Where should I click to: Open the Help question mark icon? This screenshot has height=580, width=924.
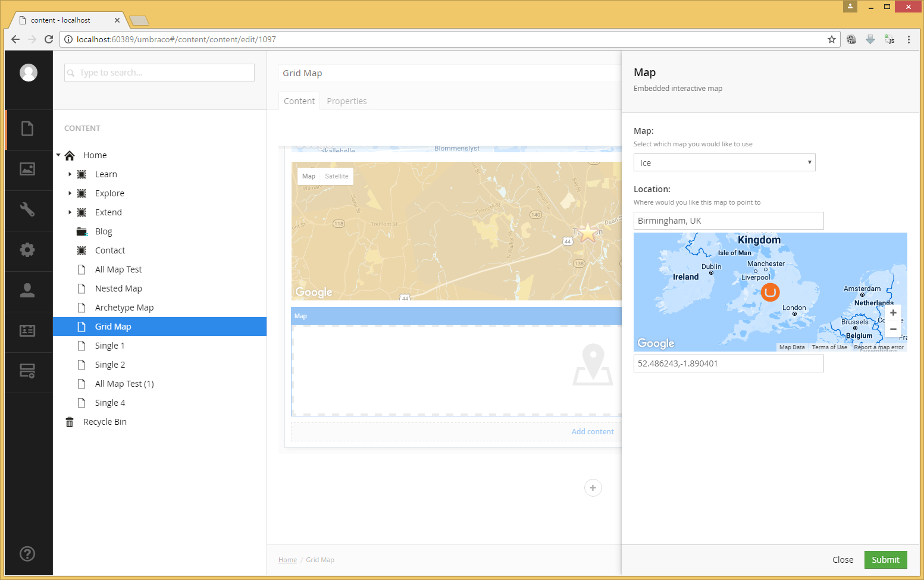[x=27, y=554]
